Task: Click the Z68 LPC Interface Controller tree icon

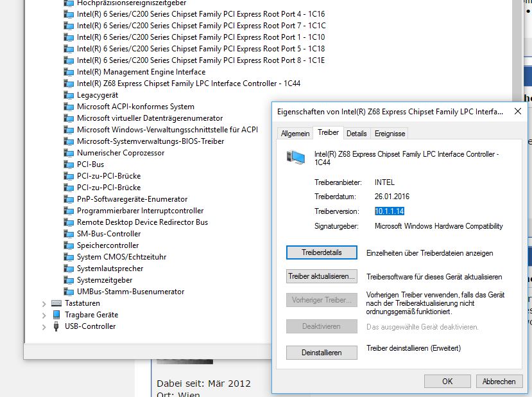Action: (69, 84)
